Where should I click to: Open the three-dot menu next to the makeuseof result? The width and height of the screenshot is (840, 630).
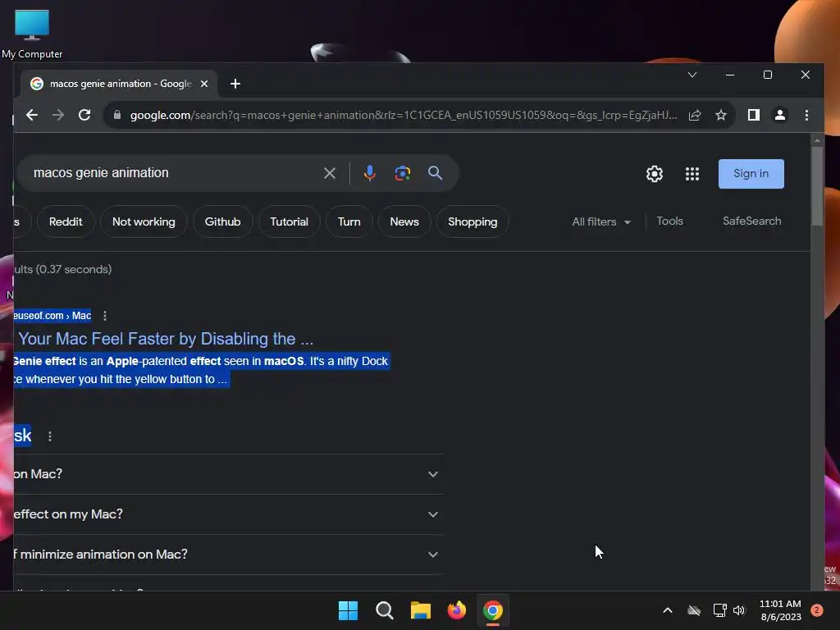tap(105, 316)
